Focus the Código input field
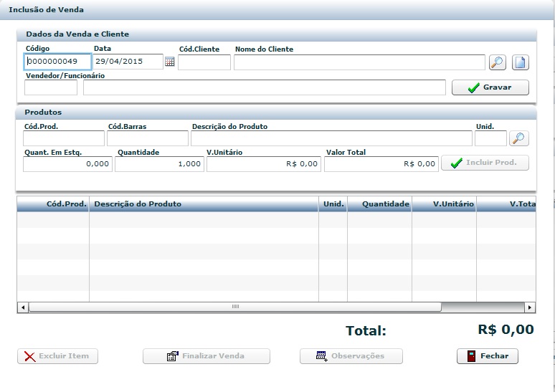This screenshot has width=555, height=392. pyautogui.click(x=57, y=62)
